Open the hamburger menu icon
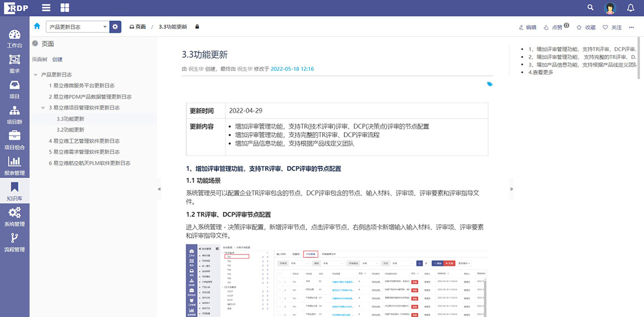644x317 pixels. pos(46,7)
